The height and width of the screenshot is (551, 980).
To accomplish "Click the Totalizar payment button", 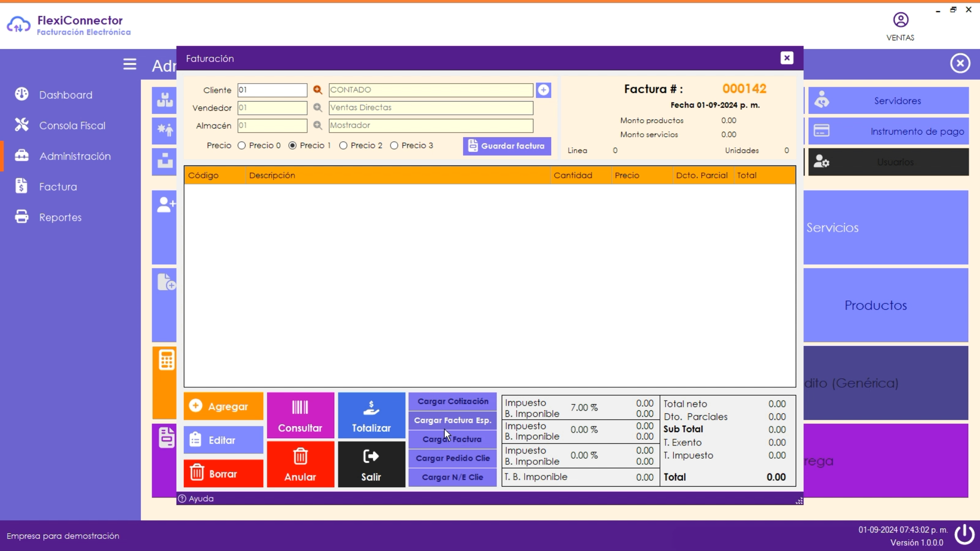I will click(x=371, y=416).
